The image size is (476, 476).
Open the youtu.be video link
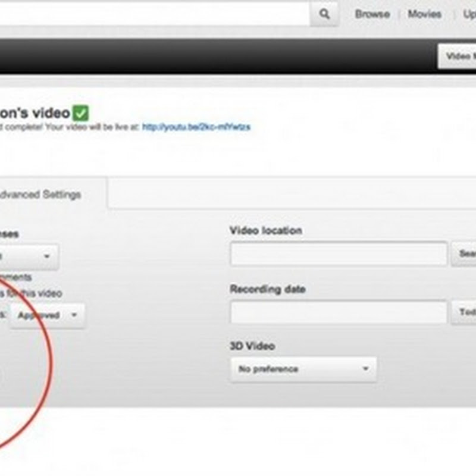coord(196,127)
